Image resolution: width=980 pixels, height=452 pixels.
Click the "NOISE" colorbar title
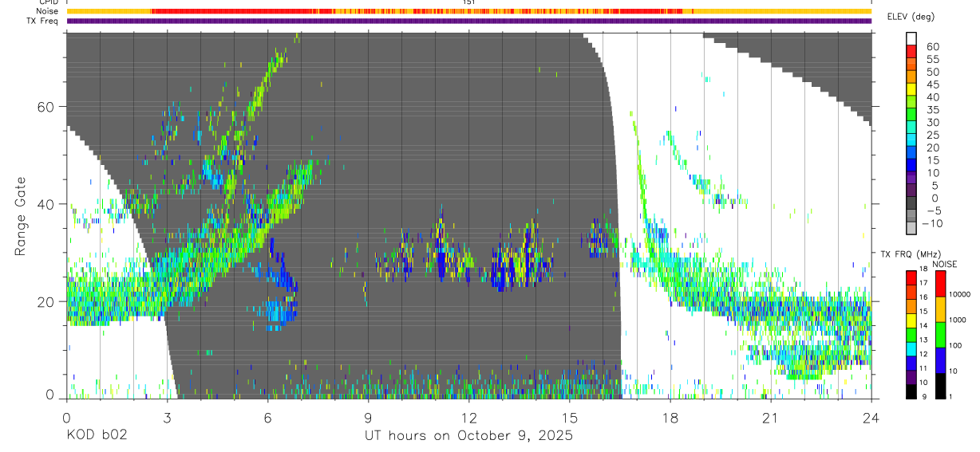tap(945, 264)
